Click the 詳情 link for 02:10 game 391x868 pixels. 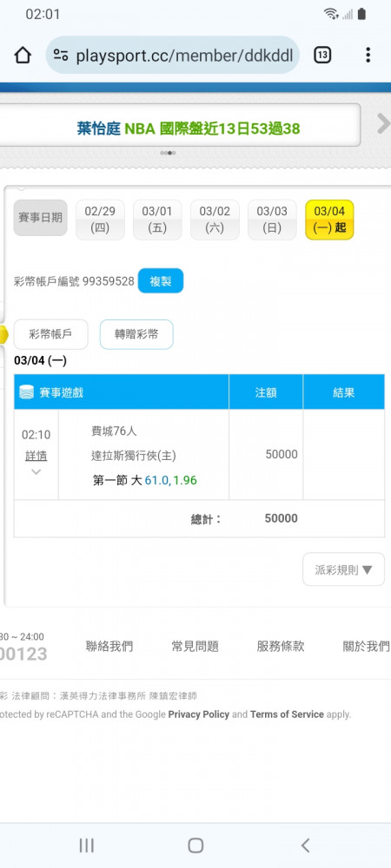tap(36, 456)
